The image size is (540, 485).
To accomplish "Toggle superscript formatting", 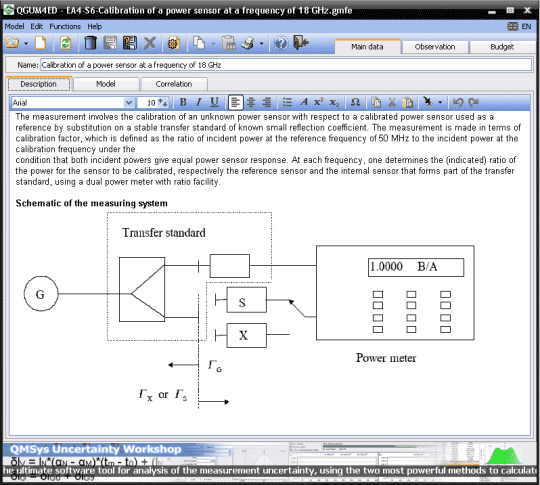I will pos(319,102).
